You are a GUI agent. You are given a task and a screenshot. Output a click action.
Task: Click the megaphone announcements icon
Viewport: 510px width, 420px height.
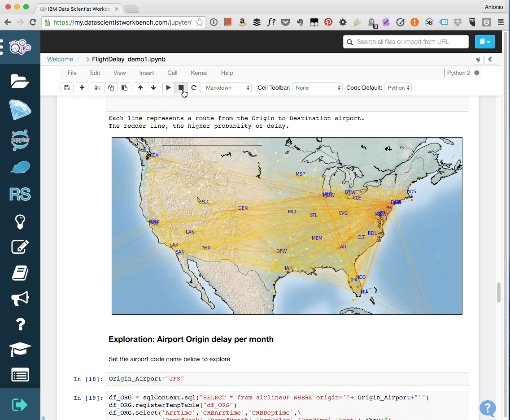[x=20, y=299]
